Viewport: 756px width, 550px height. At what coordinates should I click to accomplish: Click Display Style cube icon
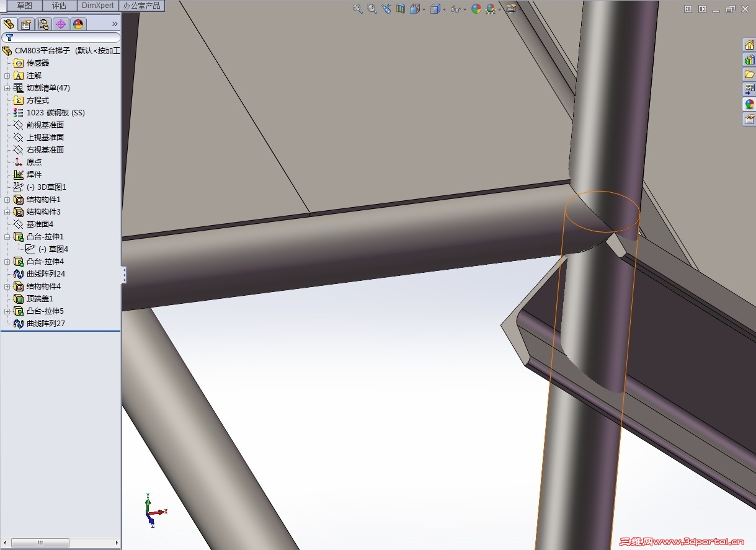[435, 9]
